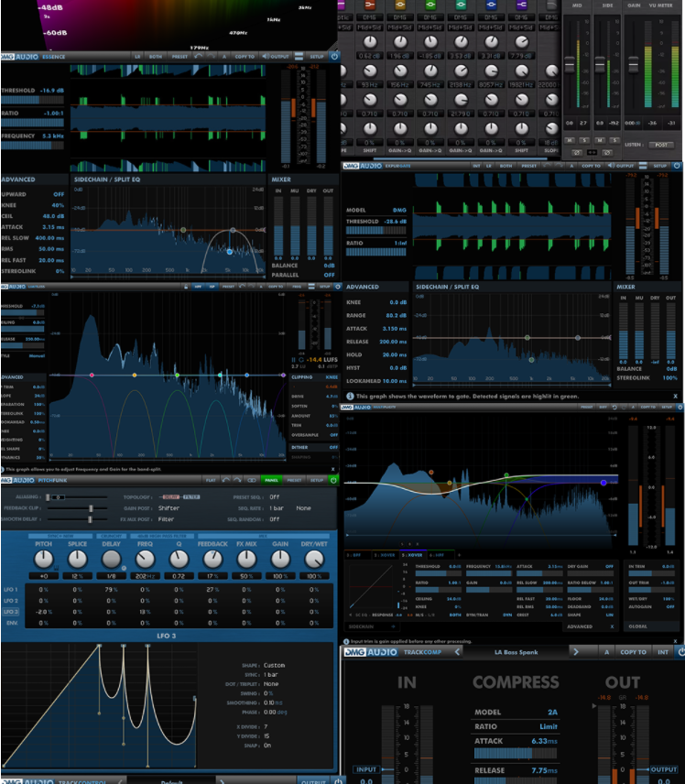This screenshot has width=685, height=784.
Task: Click the orange band shape icon
Action: coord(370,5)
